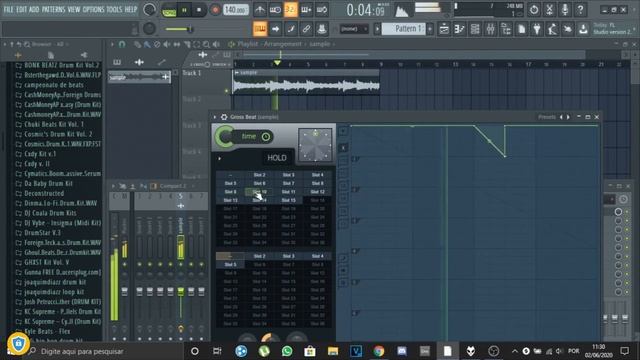This screenshot has width=640, height=360.
Task: Toggle typing keyboard to piano icon
Action: coord(260,29)
